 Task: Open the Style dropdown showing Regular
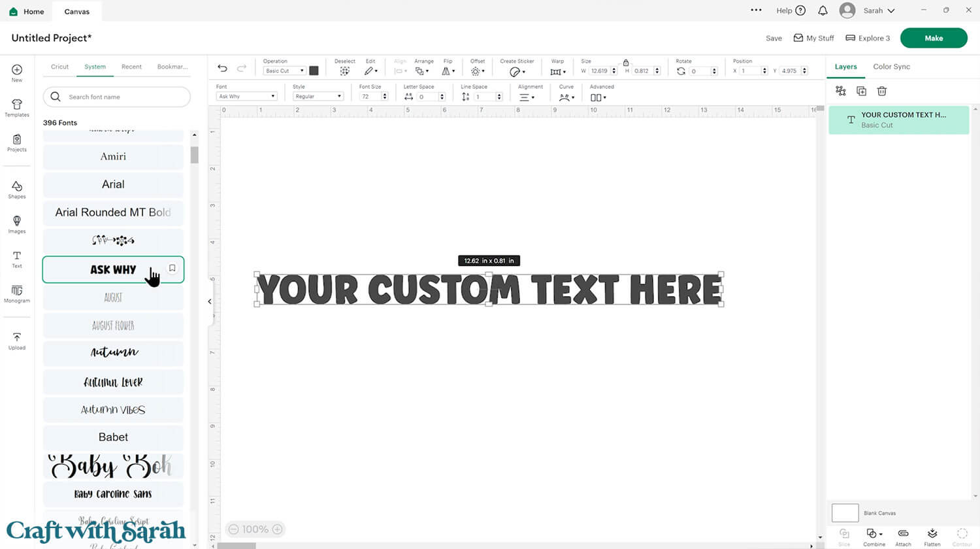pos(318,96)
